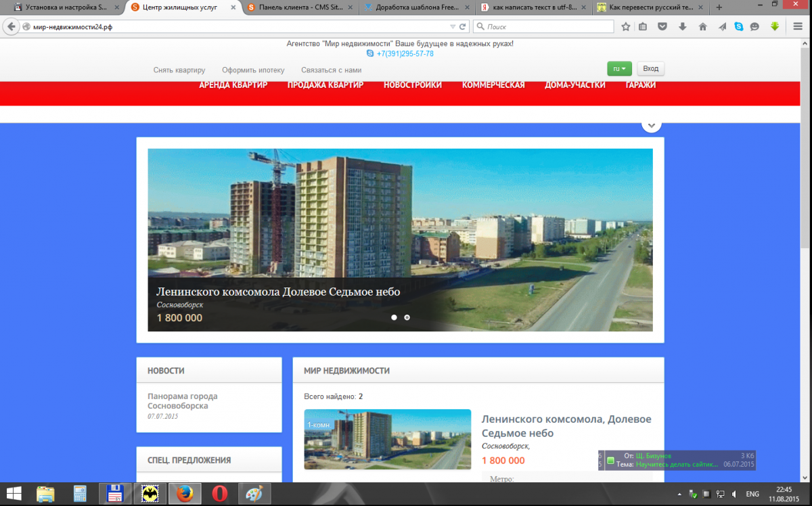
Task: Expand the panel with the round chevron button
Action: pyautogui.click(x=651, y=125)
